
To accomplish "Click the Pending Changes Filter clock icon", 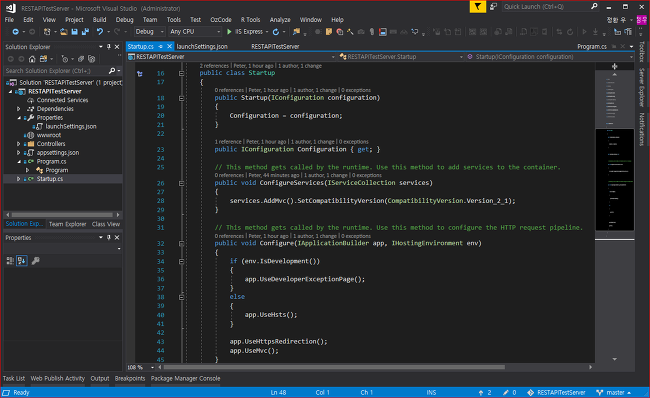I will pyautogui.click(x=65, y=59).
